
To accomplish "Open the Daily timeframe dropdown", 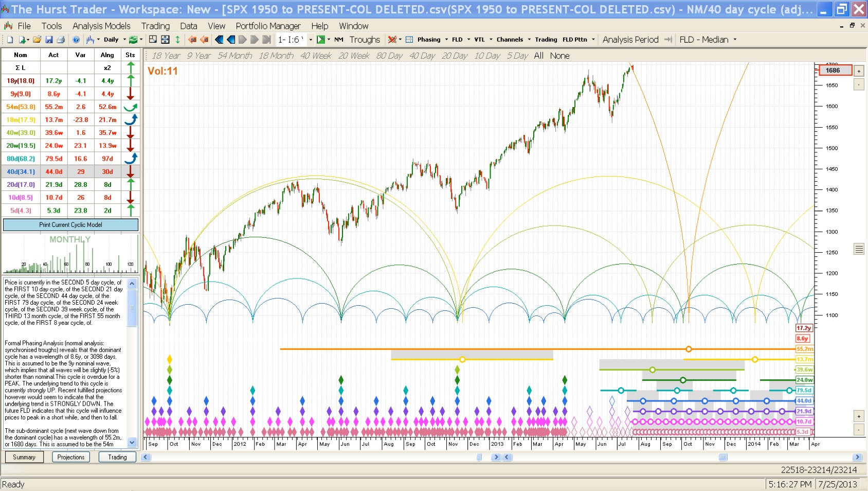I will [114, 40].
